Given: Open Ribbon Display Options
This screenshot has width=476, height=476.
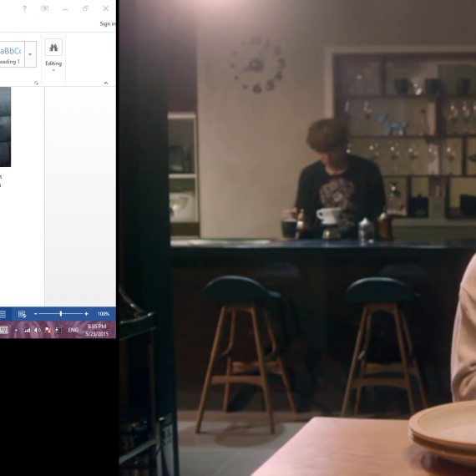Looking at the screenshot, I should coord(44,8).
